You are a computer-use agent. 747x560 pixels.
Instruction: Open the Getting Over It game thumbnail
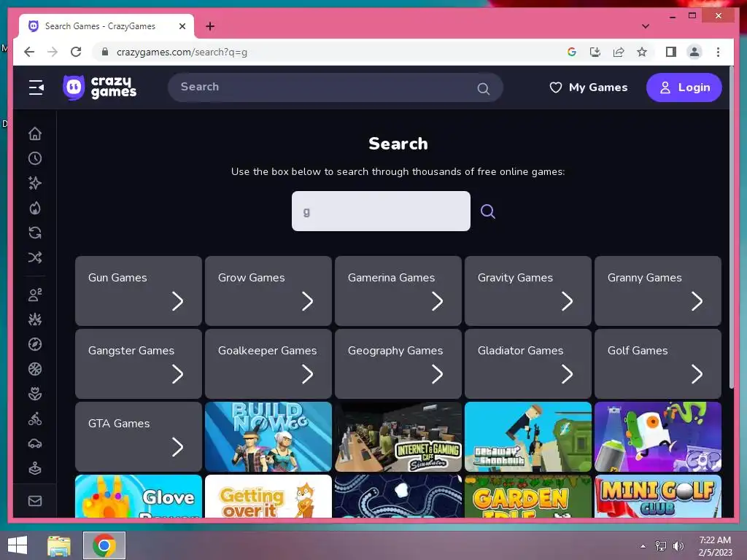pyautogui.click(x=268, y=496)
